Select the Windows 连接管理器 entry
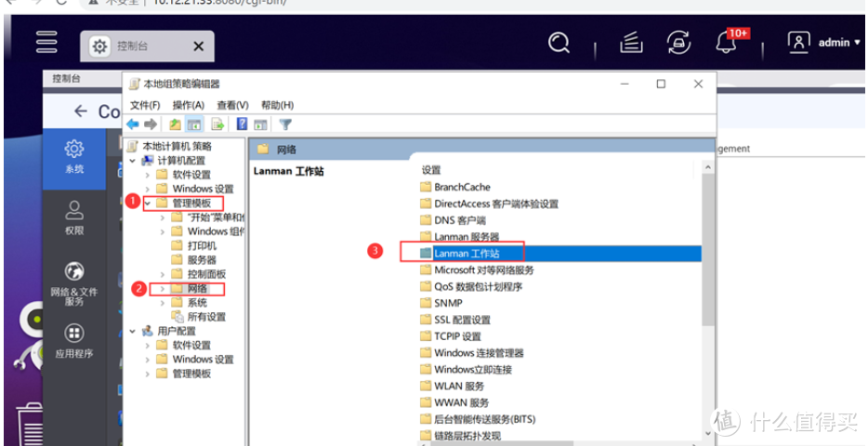This screenshot has height=446, width=868. click(x=472, y=353)
